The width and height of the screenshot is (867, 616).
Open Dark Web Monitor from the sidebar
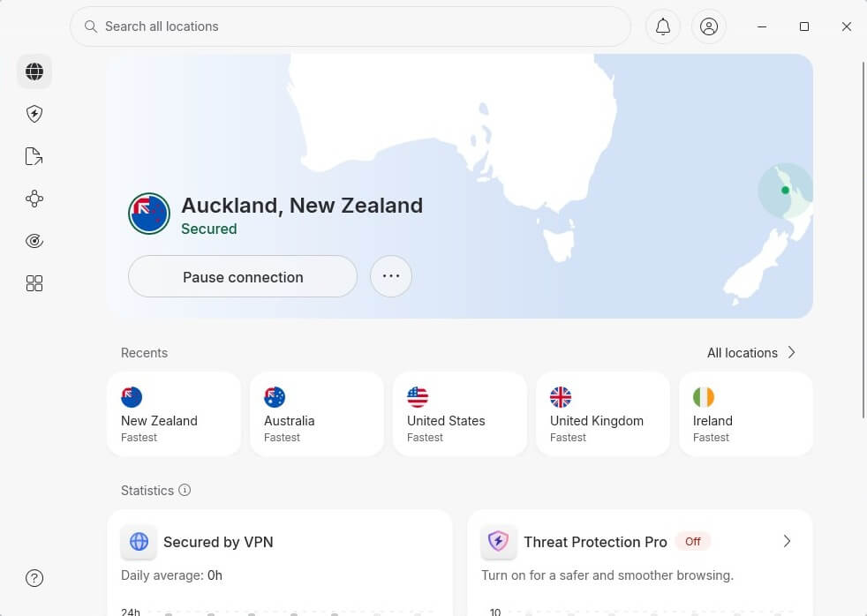[x=34, y=240]
